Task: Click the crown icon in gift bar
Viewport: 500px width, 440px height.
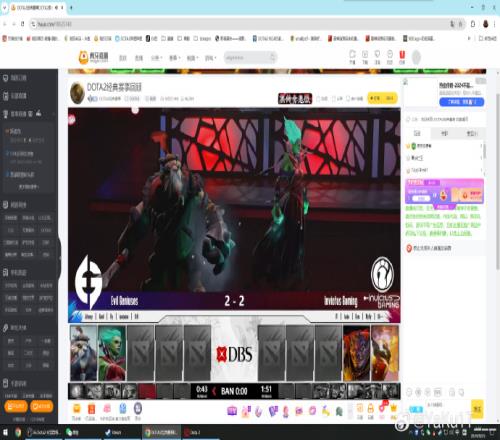Action: pos(394,408)
